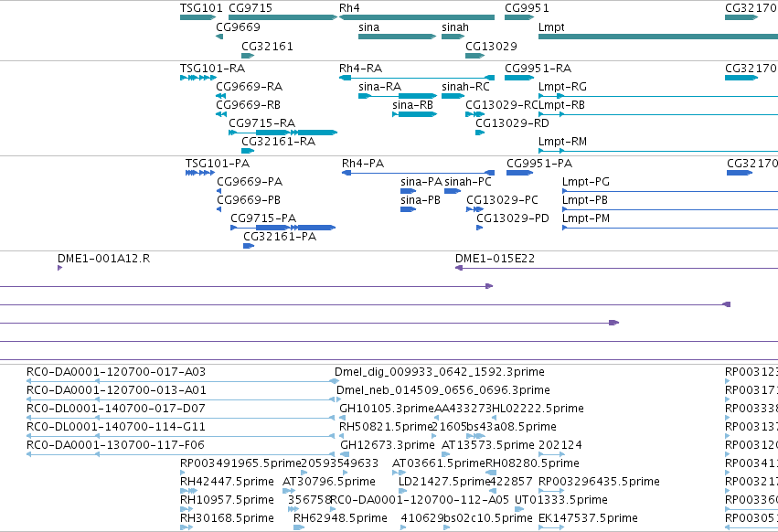The height and width of the screenshot is (532, 778).
Task: Select EST label RC0-DA0001-120700-013-A01
Action: pos(117,389)
